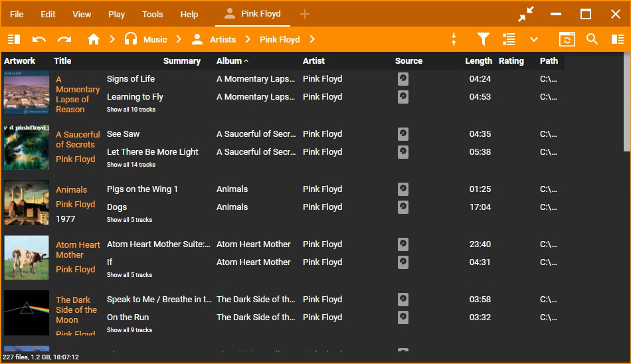This screenshot has height=364, width=631.
Task: Toggle the right panel layout icon
Action: pyautogui.click(x=617, y=39)
